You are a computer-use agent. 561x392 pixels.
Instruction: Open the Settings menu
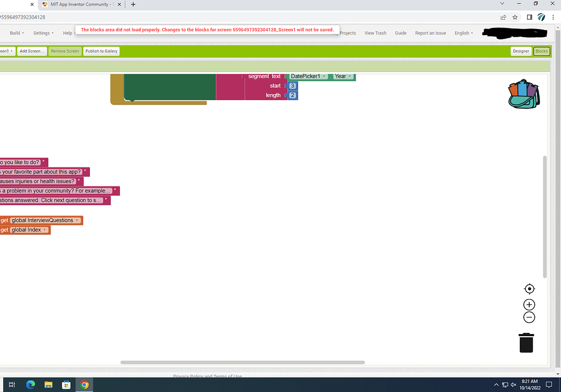click(x=42, y=33)
